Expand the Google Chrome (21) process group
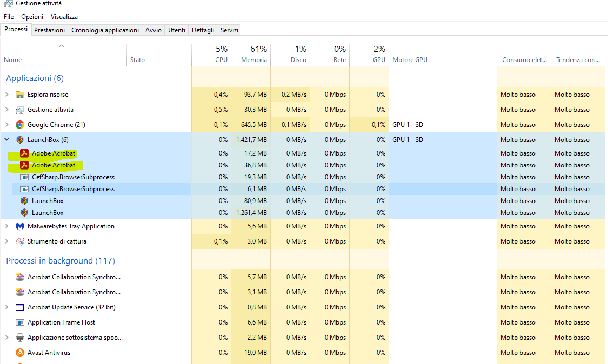 6,124
